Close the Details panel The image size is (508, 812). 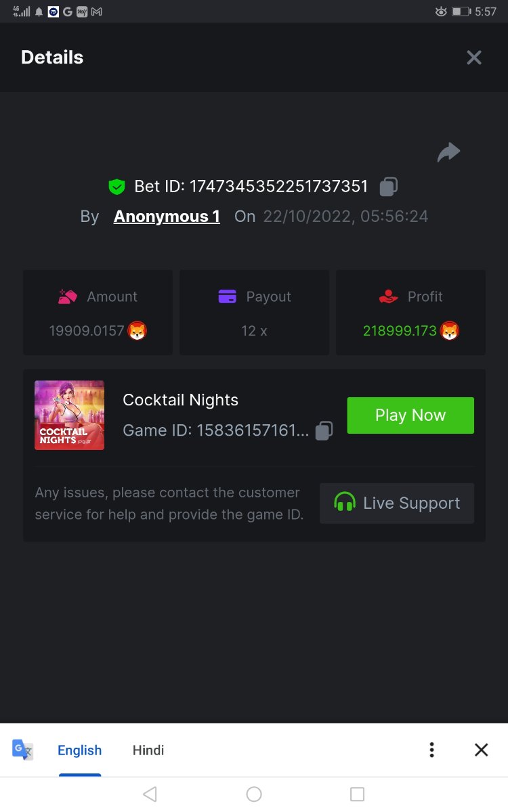pos(474,58)
